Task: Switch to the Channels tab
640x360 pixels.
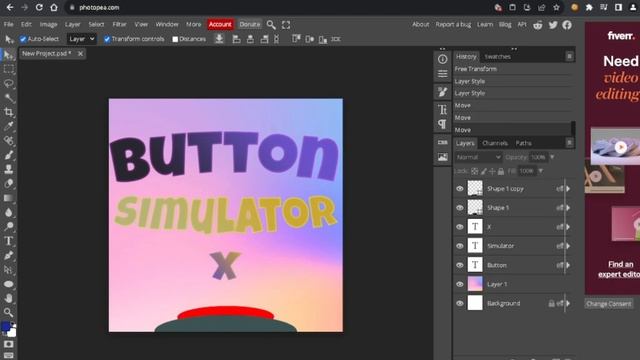Action: click(x=495, y=143)
